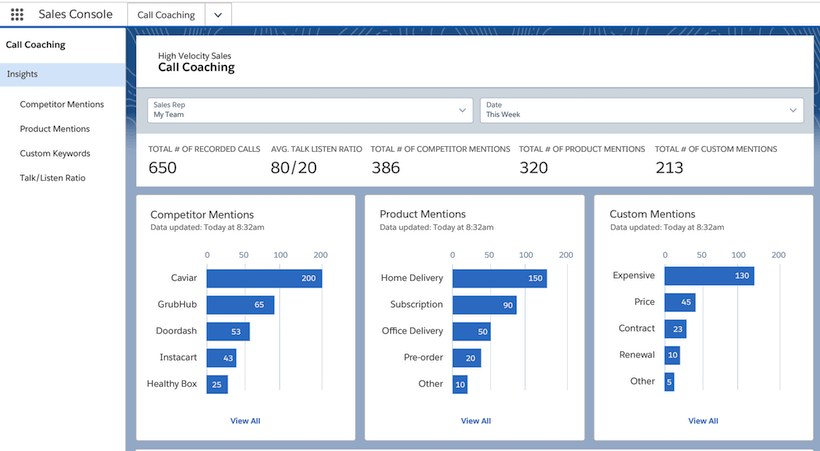This screenshot has width=820, height=451.
Task: Click the Caviar bar showing 200
Action: coord(263,278)
